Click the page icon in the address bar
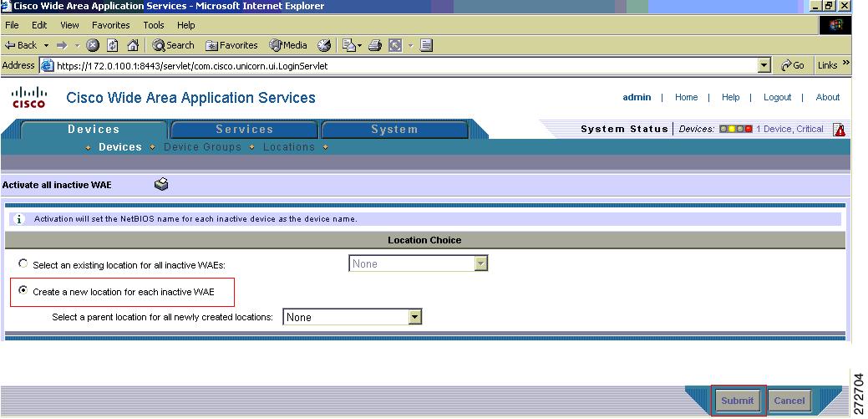Screen dimensions: 868x419 coord(48,65)
